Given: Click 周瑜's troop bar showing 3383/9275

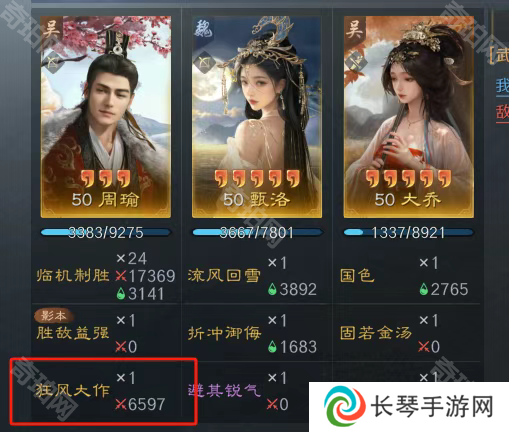Looking at the screenshot, I should (x=106, y=232).
